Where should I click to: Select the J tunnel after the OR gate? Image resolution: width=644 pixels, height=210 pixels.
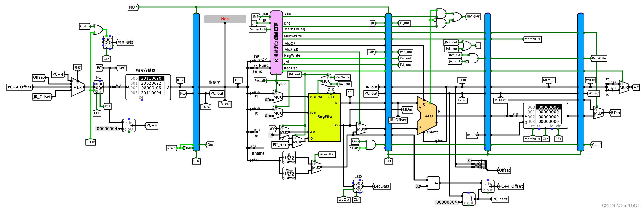coord(478,46)
